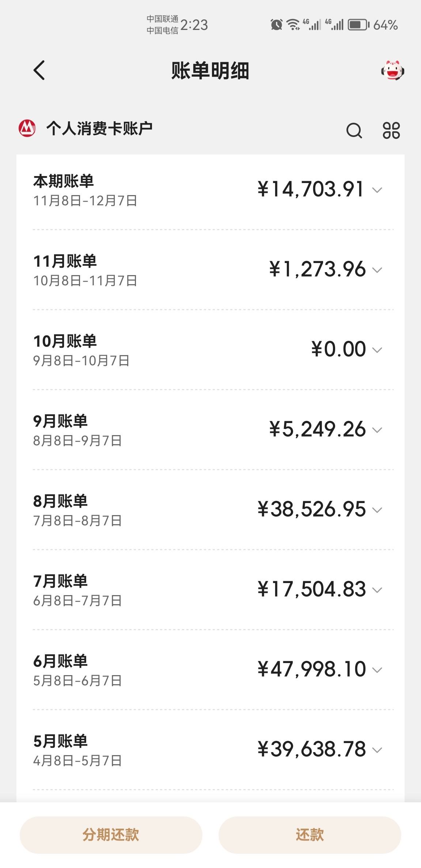This screenshot has width=421, height=868.
Task: Tap the back arrow icon
Action: (39, 70)
